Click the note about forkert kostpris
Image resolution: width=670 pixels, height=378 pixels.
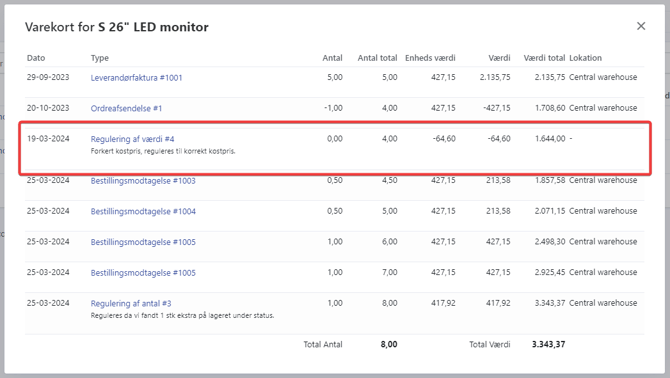tap(163, 151)
